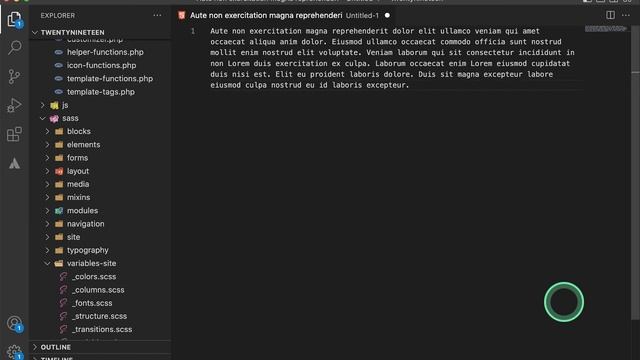Click the layout folder icon

(x=59, y=171)
